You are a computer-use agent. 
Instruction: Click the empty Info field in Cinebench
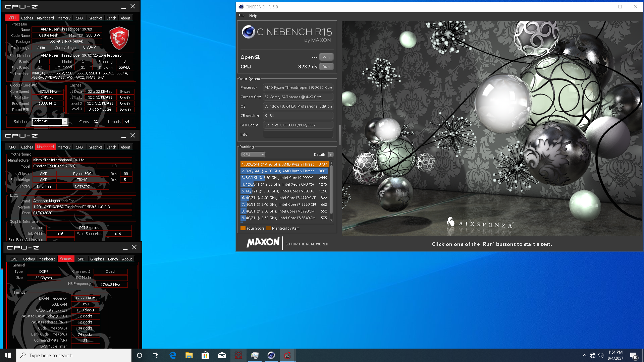(x=298, y=134)
